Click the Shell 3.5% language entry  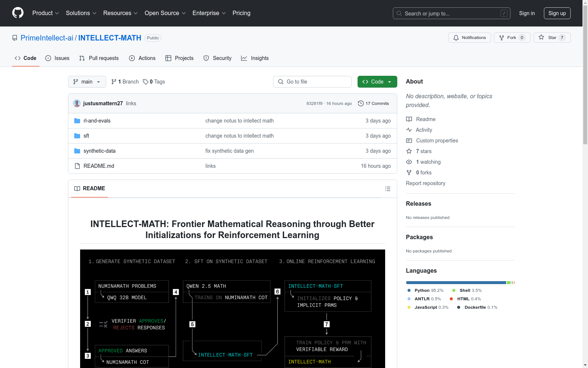point(467,290)
